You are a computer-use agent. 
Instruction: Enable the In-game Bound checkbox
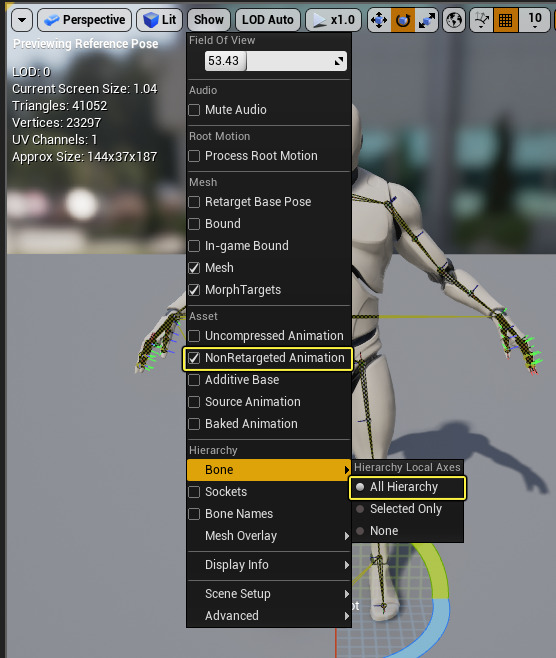tap(194, 246)
